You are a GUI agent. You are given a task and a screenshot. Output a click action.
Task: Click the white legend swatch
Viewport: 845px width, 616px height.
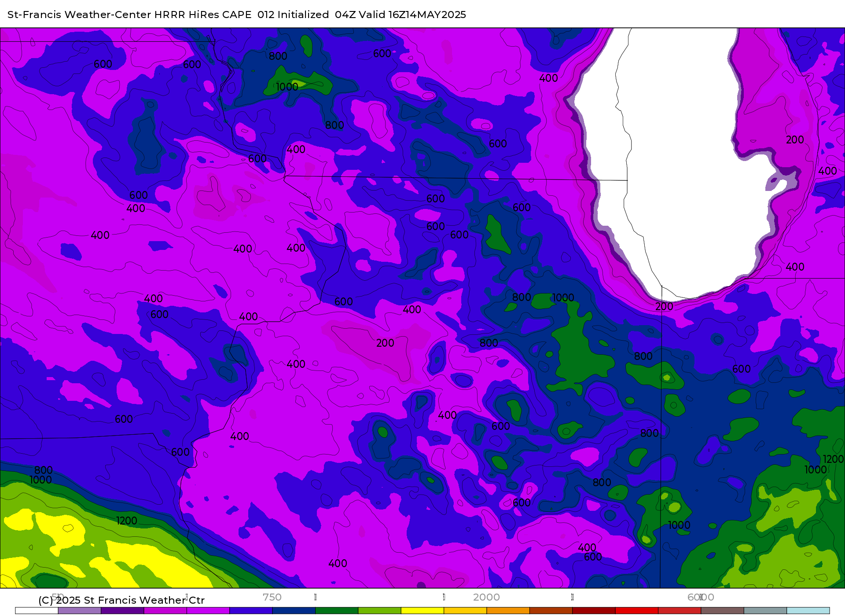(37, 611)
